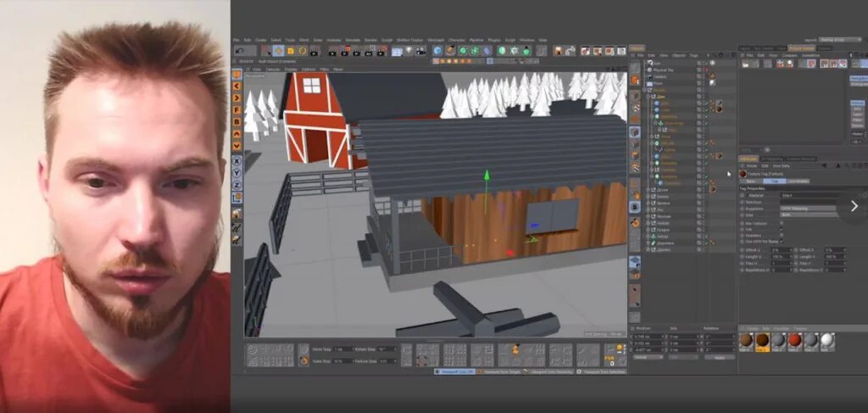Open the User Data menu in Attributes
The height and width of the screenshot is (413, 868).
(x=782, y=166)
